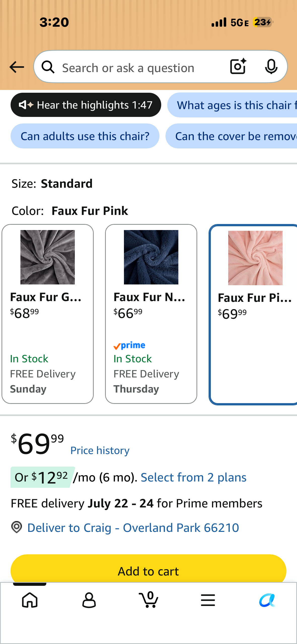This screenshot has width=297, height=644.
Task: Play Hear the highlights audio
Action: point(86,105)
